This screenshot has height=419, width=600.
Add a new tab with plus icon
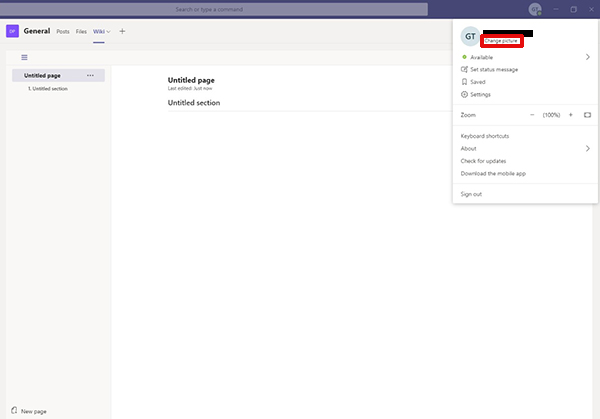122,31
